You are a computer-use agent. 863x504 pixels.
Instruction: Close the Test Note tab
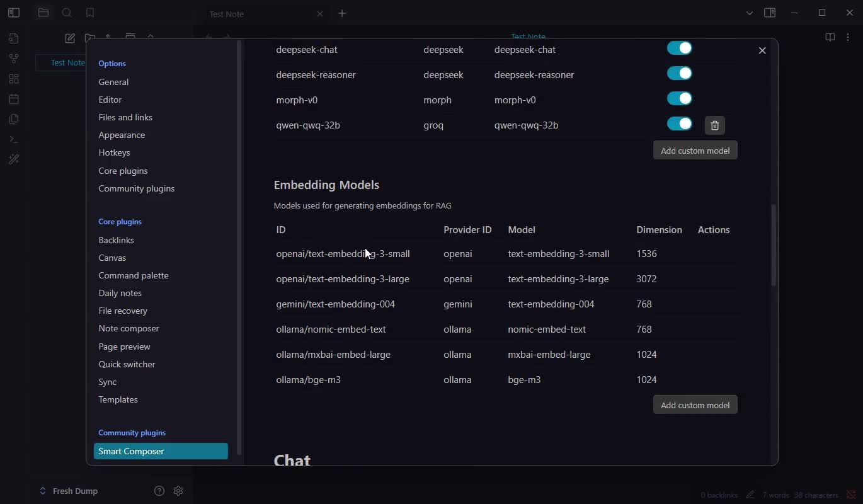point(320,13)
